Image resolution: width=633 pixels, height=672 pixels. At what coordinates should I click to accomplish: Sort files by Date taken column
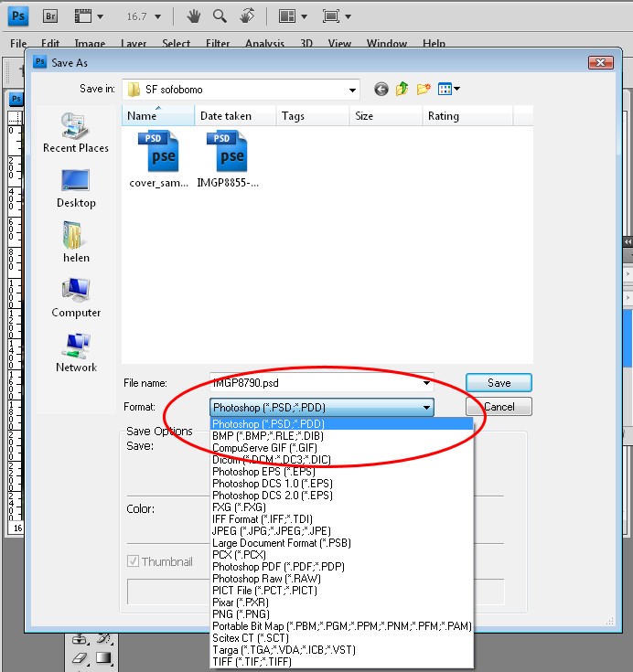point(235,116)
